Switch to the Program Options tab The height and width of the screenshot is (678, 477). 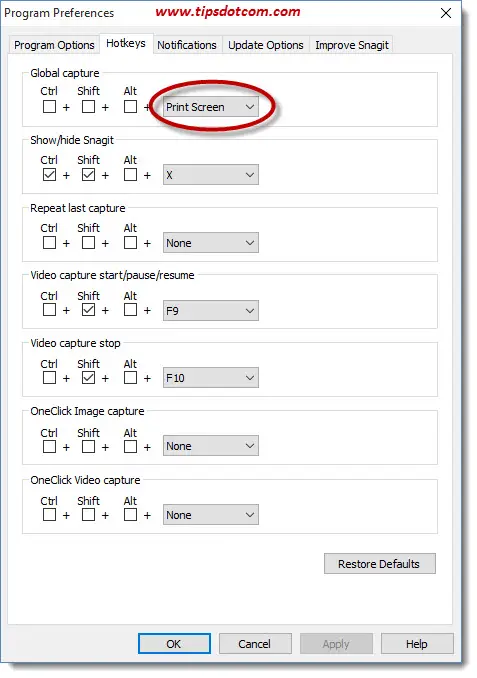point(54,45)
